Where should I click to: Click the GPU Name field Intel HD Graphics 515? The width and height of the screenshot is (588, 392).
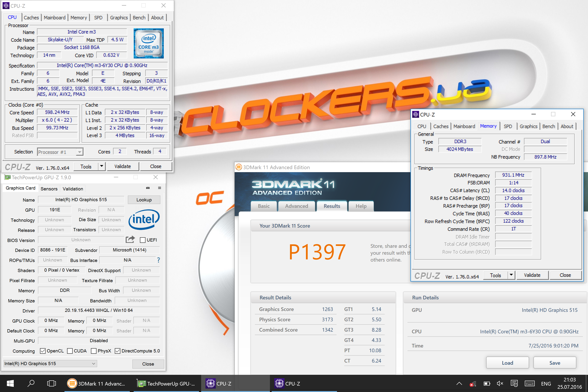click(81, 199)
